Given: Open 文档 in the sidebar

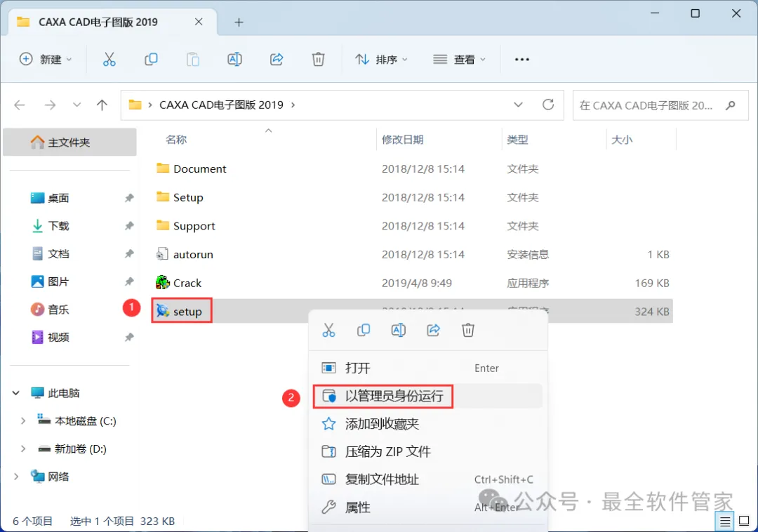Looking at the screenshot, I should (58, 253).
